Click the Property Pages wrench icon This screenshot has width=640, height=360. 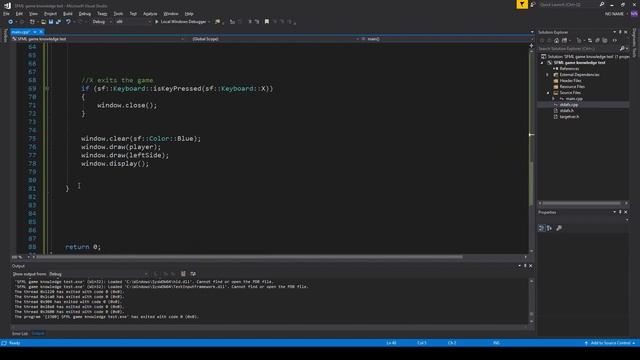click(559, 228)
